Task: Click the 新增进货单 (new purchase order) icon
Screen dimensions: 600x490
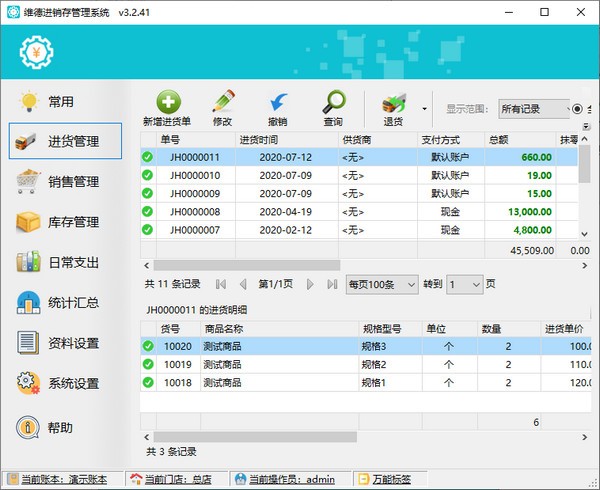Action: [167, 102]
